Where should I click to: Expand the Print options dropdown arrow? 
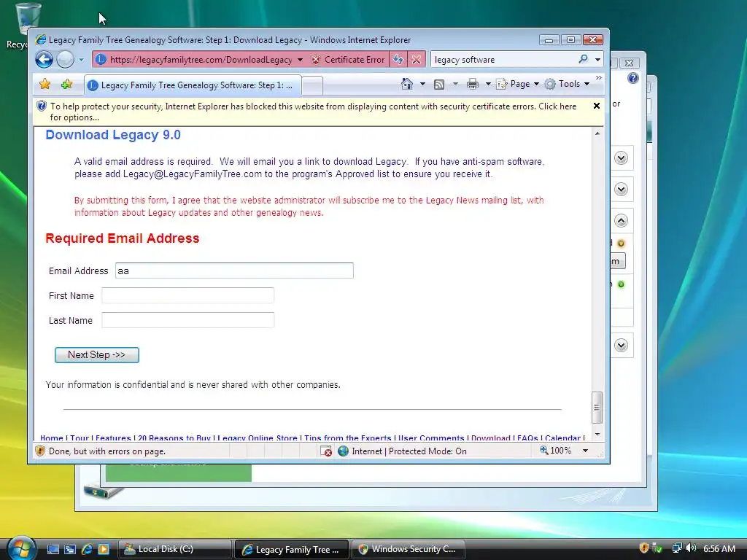[488, 84]
